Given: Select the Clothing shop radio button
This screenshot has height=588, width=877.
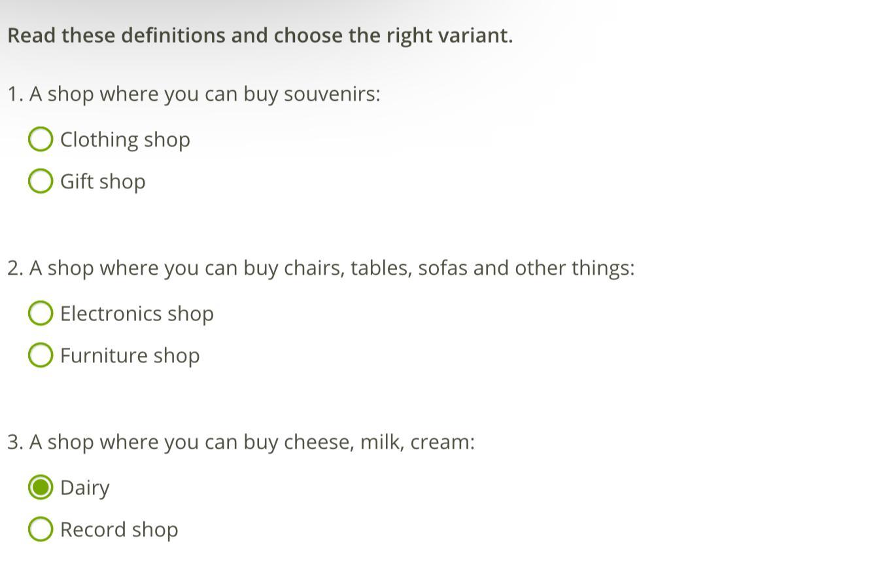Looking at the screenshot, I should click(41, 139).
